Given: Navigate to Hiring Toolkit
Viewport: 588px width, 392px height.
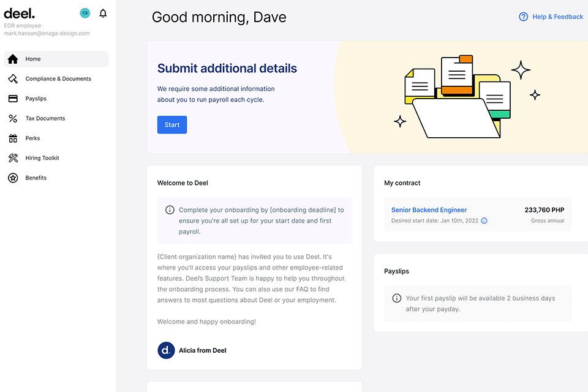Looking at the screenshot, I should 56,158.
